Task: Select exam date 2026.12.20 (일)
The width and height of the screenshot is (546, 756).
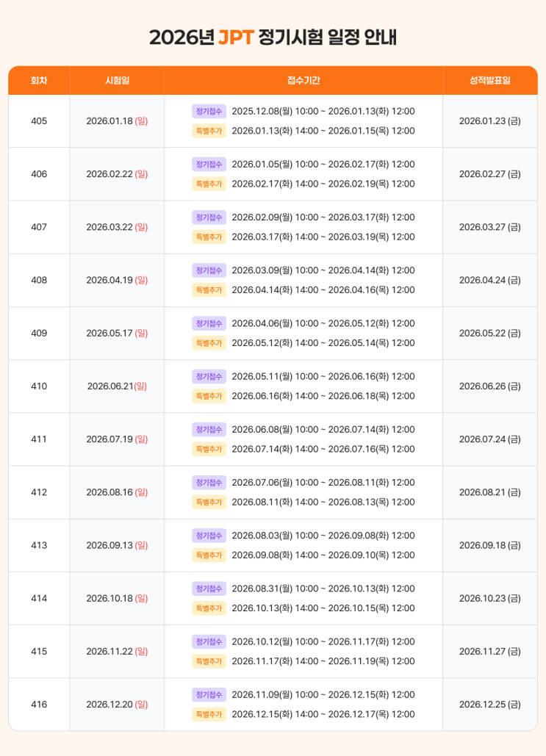Action: pyautogui.click(x=117, y=705)
